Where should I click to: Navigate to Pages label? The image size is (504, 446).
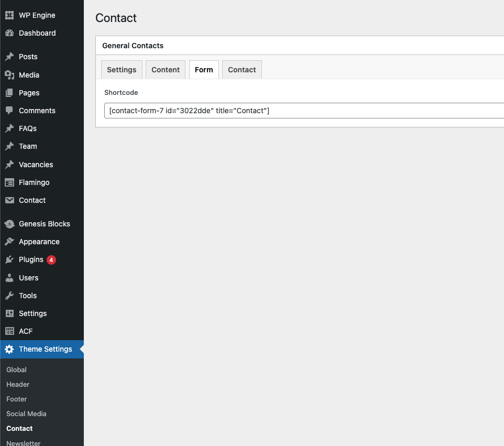tap(29, 93)
